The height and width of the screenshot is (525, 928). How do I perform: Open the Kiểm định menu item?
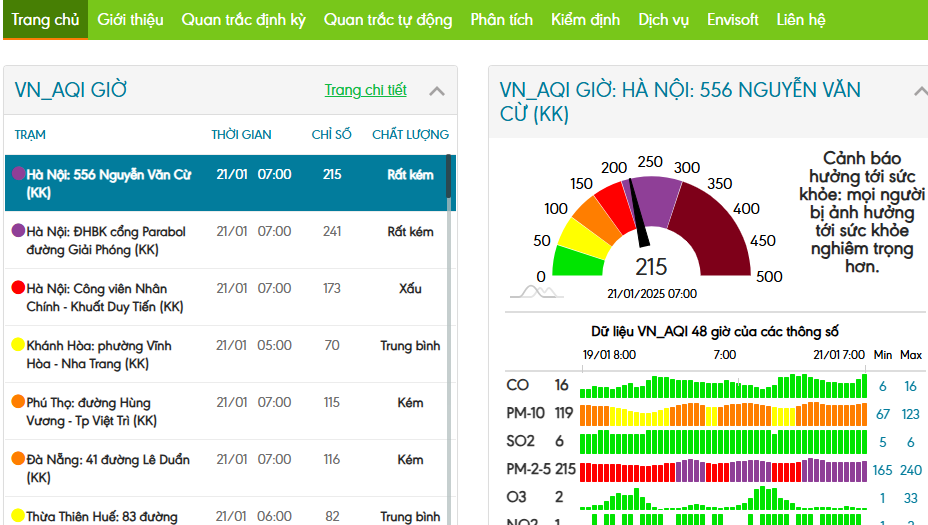585,19
